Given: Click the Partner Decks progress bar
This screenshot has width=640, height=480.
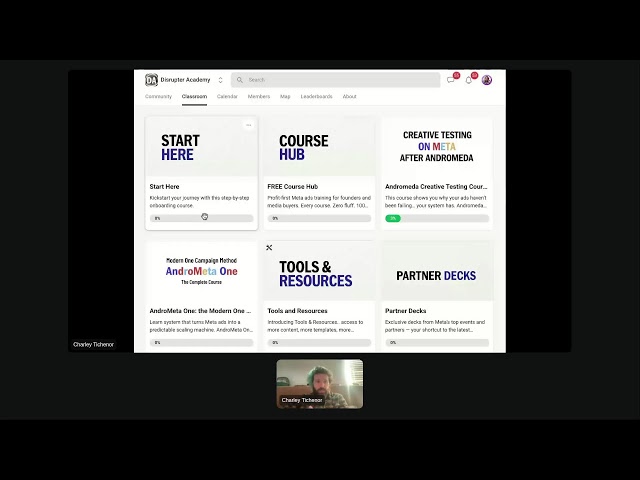Looking at the screenshot, I should click(x=437, y=342).
